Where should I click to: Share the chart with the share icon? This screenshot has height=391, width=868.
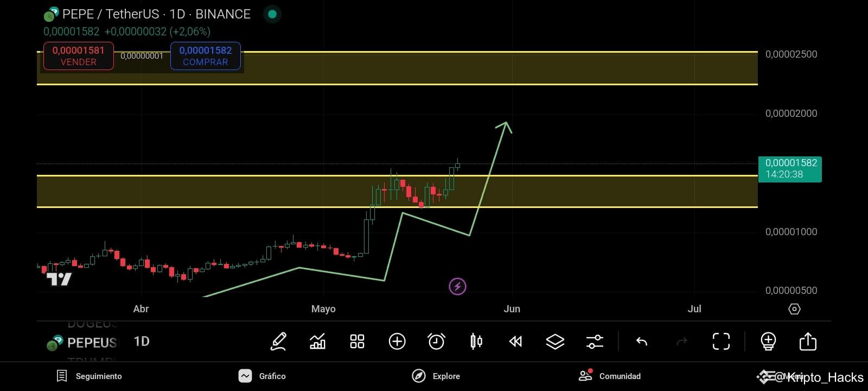point(808,342)
